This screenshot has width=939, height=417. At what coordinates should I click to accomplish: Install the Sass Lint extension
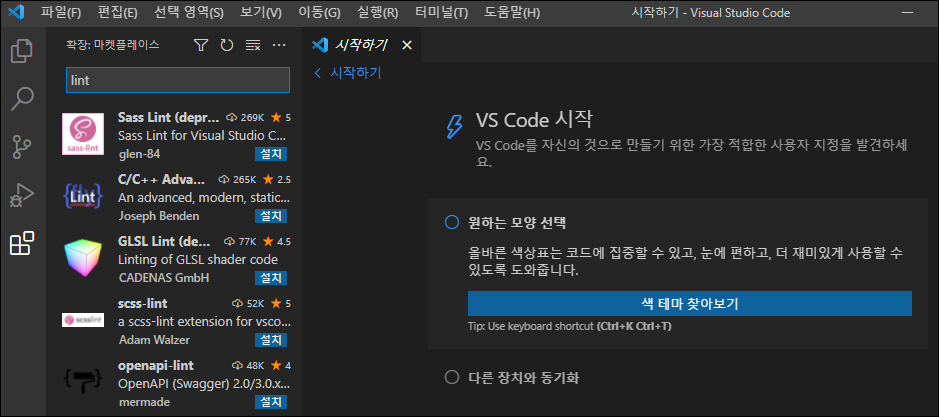271,154
